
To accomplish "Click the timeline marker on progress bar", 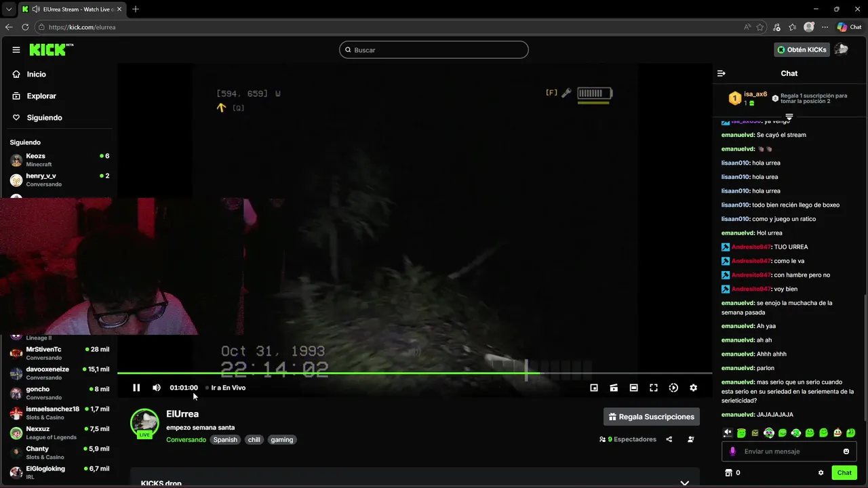I will [x=526, y=370].
